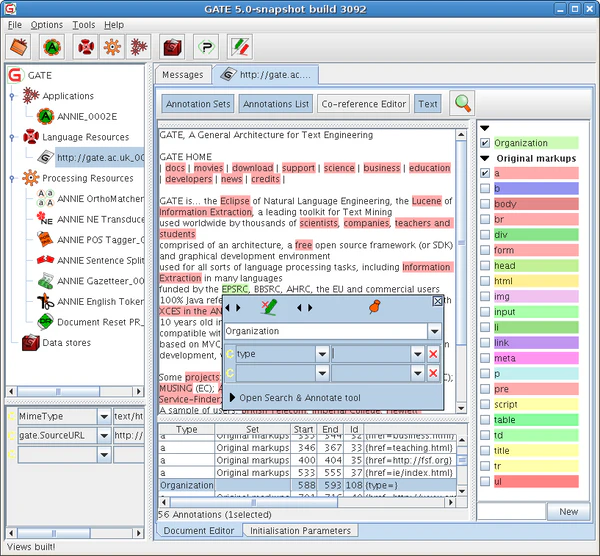Enable the body markup checkbox
The height and width of the screenshot is (556, 600).
click(x=485, y=204)
